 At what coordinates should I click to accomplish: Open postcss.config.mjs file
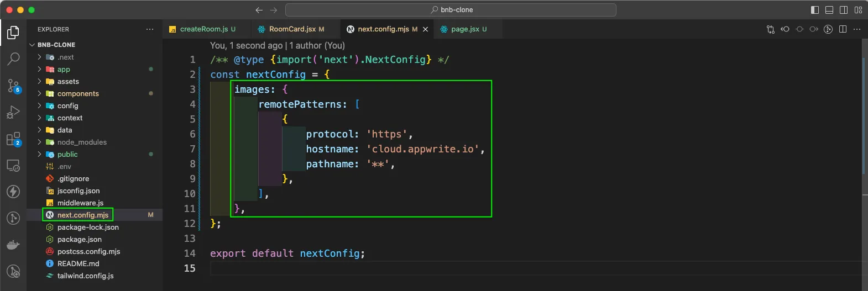(x=95, y=251)
